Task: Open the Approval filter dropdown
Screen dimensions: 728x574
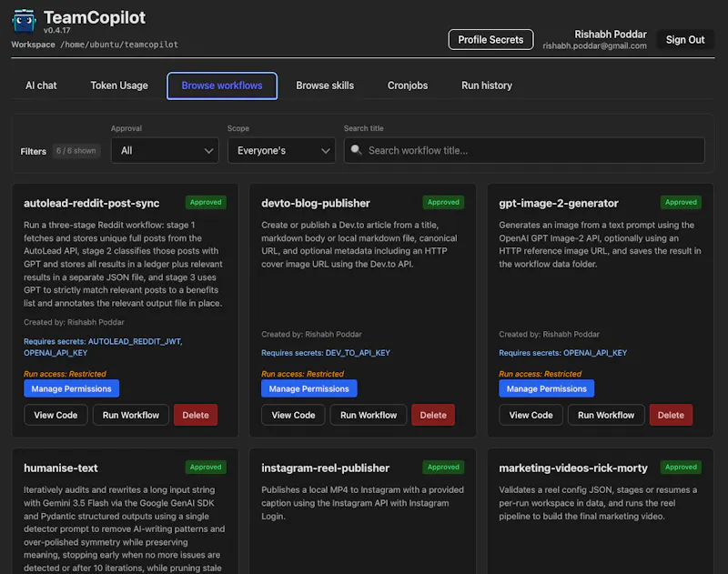Action: 165,150
